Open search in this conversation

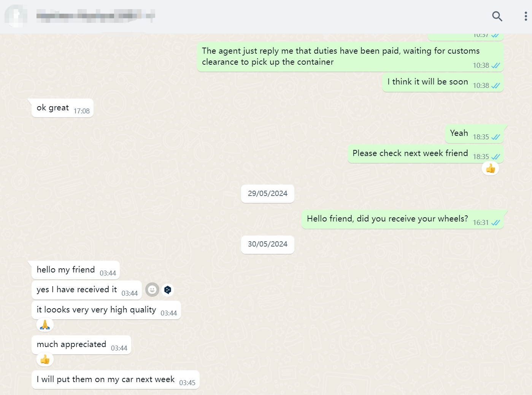tap(497, 16)
